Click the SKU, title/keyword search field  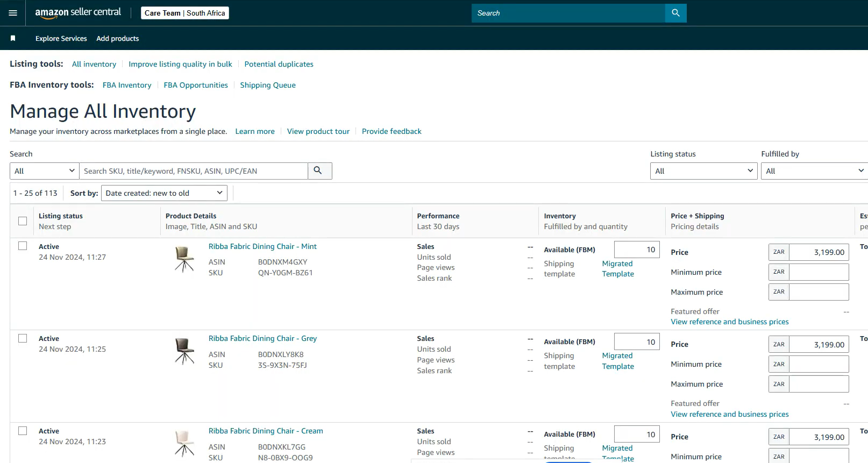click(x=194, y=171)
